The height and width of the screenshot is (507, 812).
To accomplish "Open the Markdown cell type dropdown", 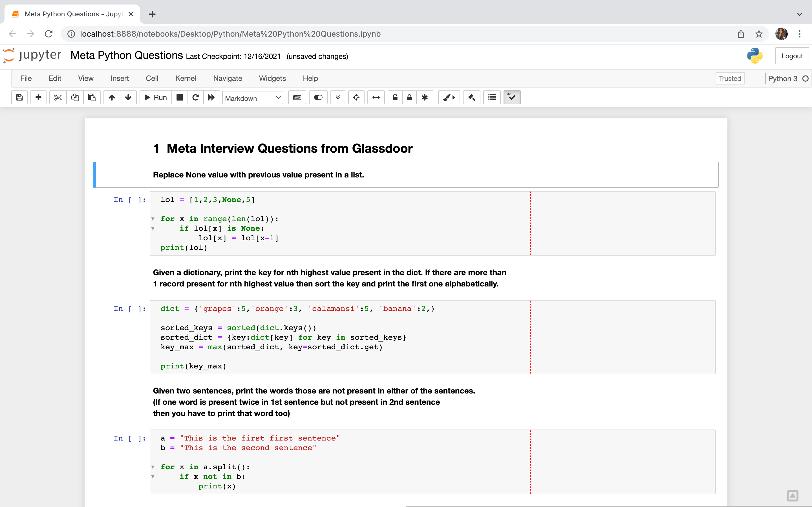I will pos(253,98).
